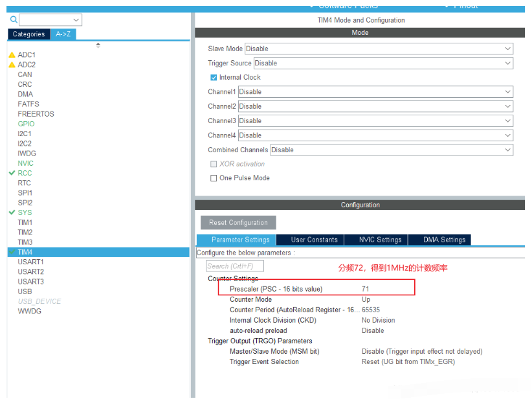Screen dimensions: 532x401
Task: Click auto-reload preload value Disable
Action: (373, 331)
